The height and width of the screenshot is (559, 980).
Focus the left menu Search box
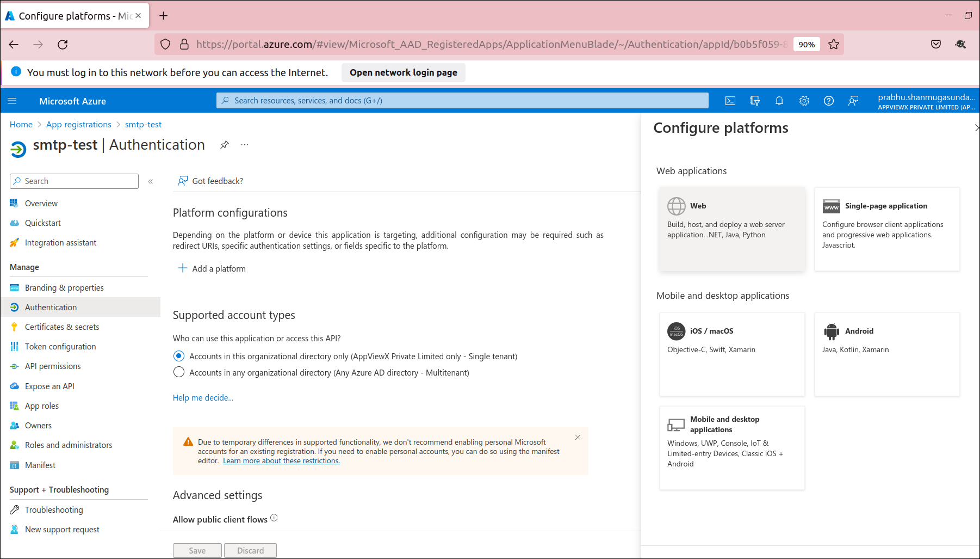tap(74, 181)
